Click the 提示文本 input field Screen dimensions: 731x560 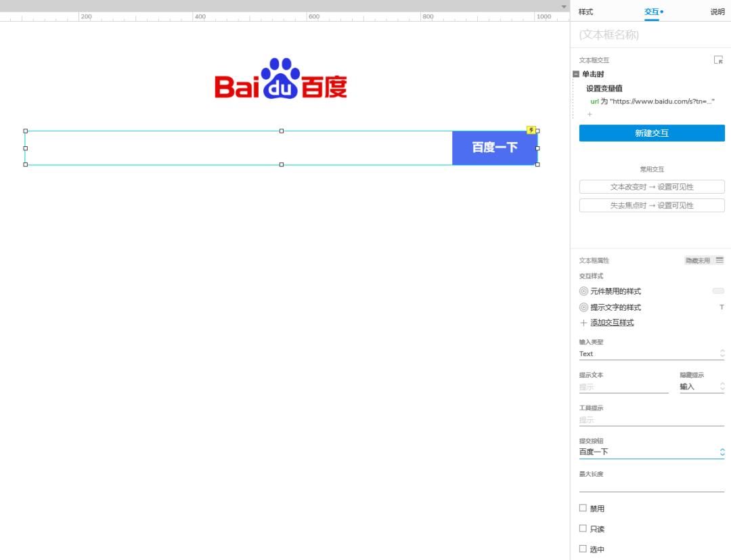coord(624,387)
